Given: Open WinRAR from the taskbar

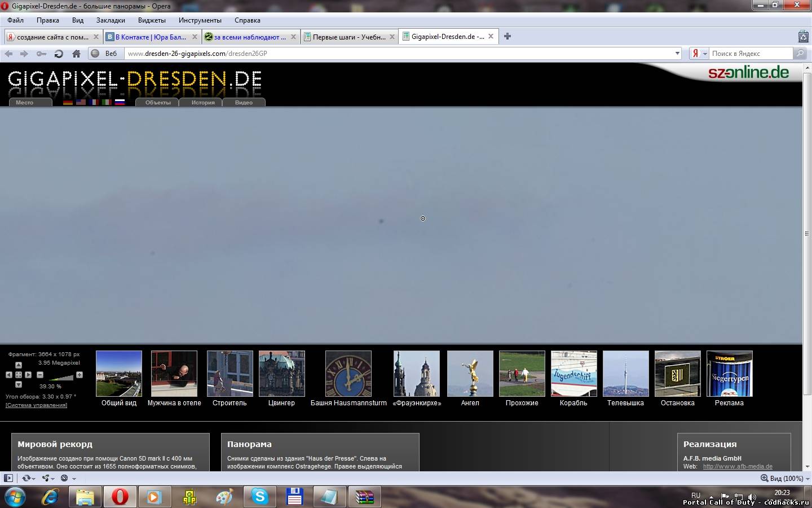Looking at the screenshot, I should pos(365,497).
